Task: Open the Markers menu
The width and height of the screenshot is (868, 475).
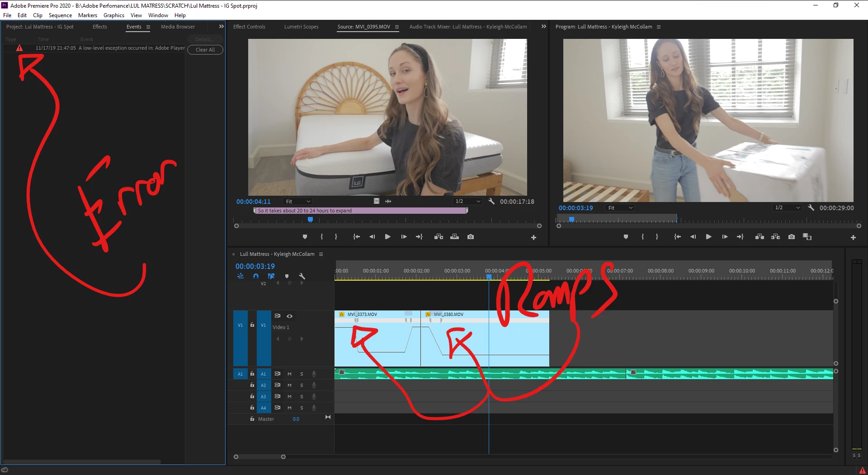Action: click(87, 15)
